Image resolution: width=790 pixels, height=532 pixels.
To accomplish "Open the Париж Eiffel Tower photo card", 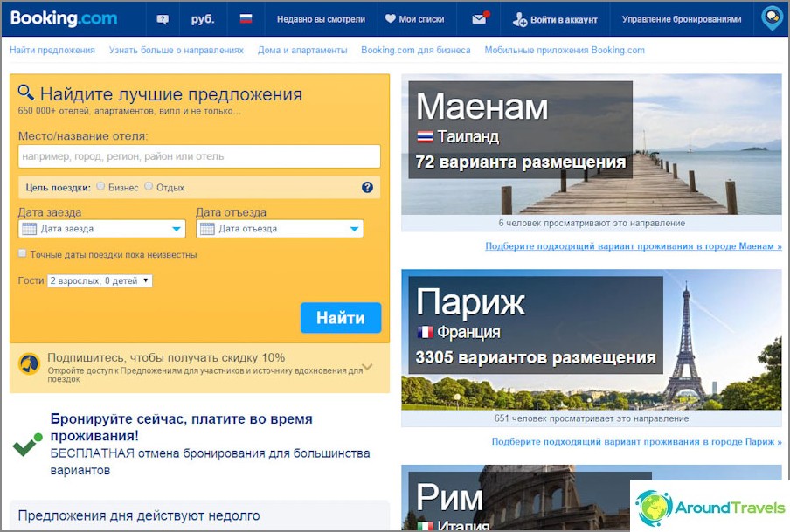I will (x=592, y=340).
